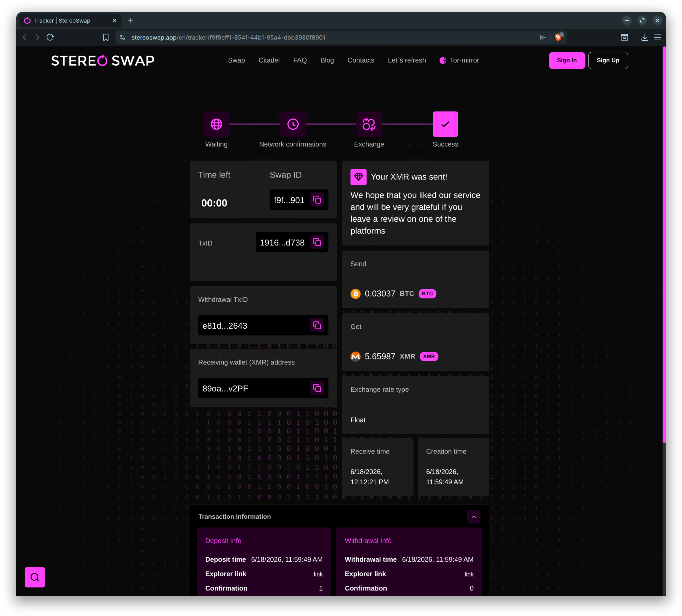Open the sidebar panel icon
This screenshot has height=616, width=682.
[625, 37]
